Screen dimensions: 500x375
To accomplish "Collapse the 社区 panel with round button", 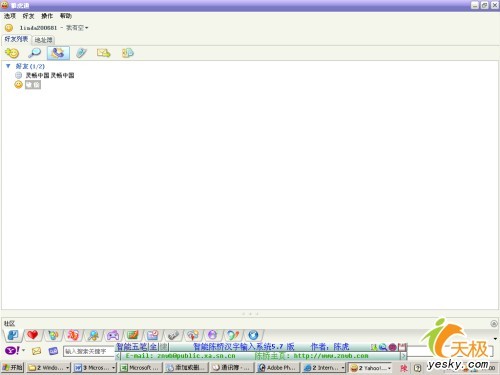I will coord(494,323).
